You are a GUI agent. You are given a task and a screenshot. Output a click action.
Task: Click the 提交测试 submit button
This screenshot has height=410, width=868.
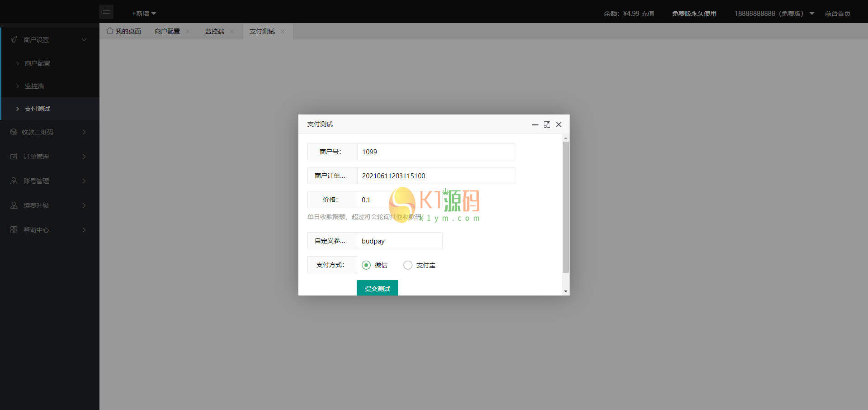tap(377, 288)
